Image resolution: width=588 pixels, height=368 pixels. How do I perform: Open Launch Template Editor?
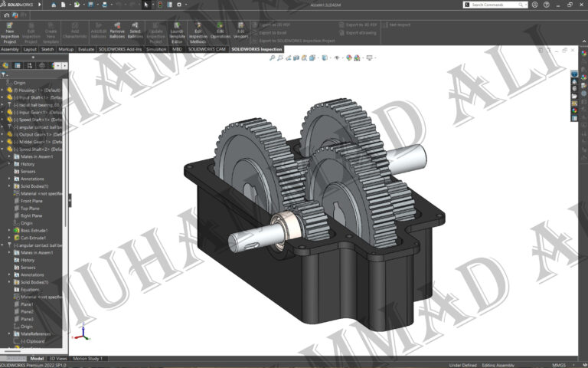pos(177,33)
